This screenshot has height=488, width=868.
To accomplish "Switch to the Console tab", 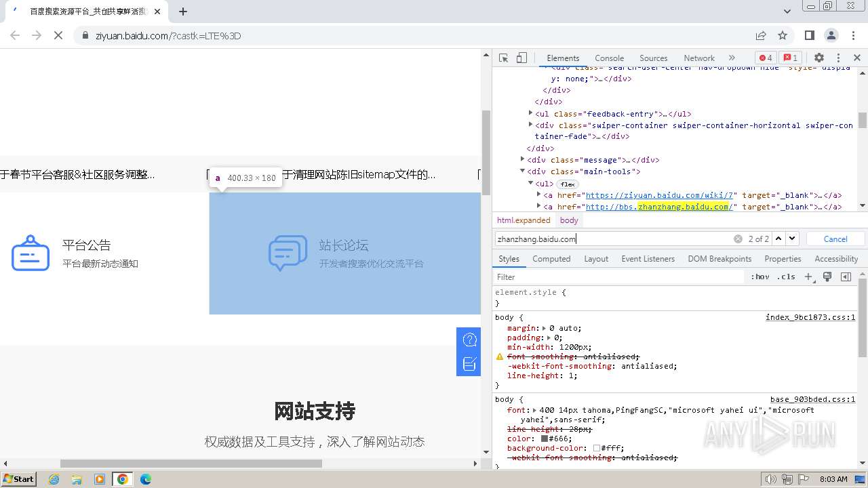I will click(x=609, y=58).
